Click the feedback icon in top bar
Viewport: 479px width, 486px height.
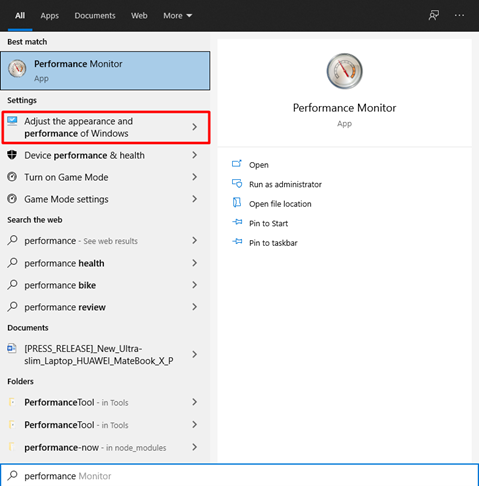click(434, 15)
